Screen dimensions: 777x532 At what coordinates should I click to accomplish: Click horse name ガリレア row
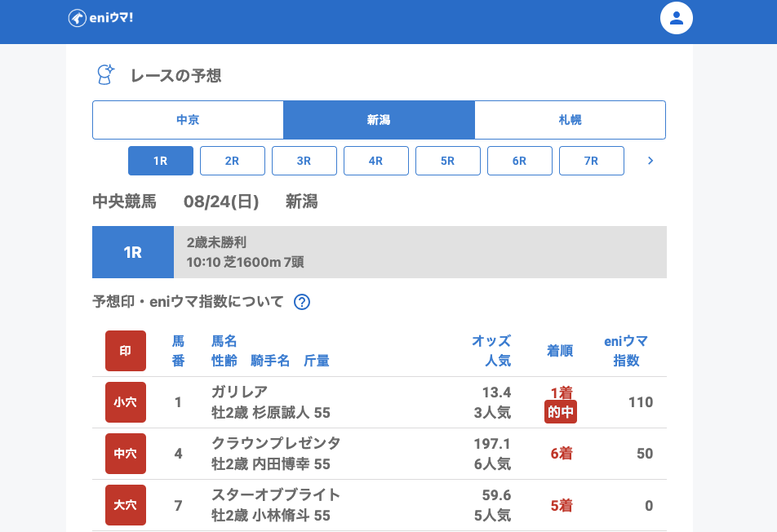coord(239,392)
